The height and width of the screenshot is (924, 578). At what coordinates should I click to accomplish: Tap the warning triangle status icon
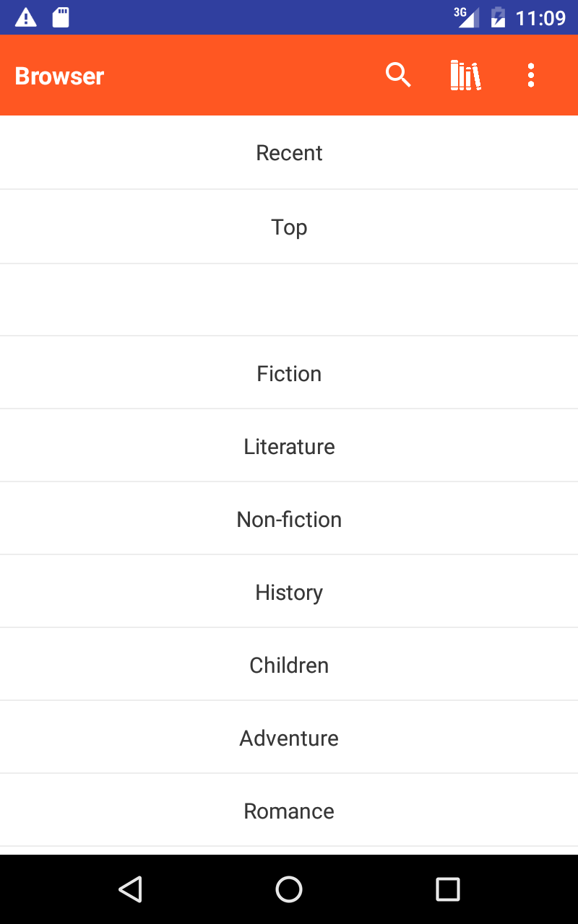coord(26,17)
